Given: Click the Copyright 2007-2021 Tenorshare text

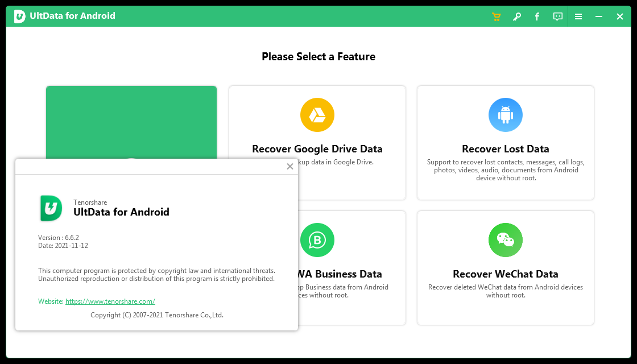Looking at the screenshot, I should pyautogui.click(x=157, y=315).
